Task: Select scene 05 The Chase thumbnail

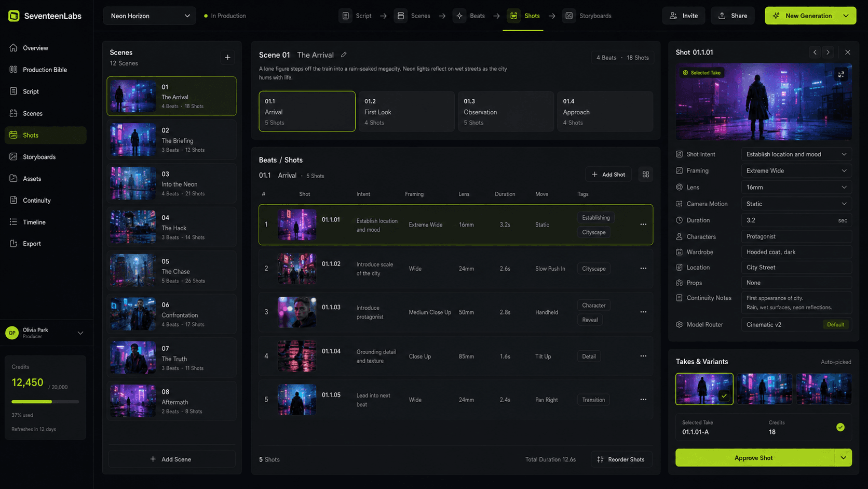Action: tap(133, 270)
